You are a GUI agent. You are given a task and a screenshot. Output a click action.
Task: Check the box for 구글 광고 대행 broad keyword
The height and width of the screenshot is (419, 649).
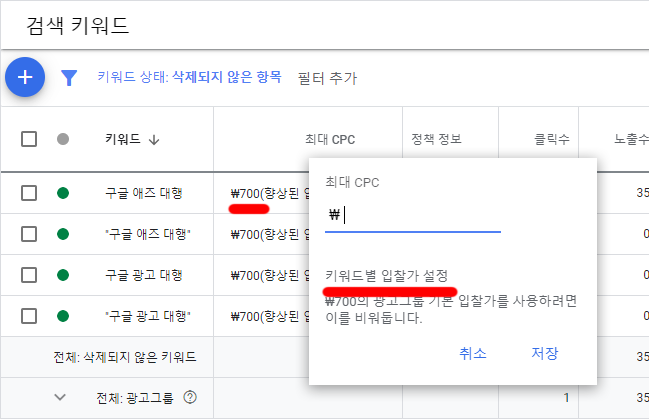click(x=29, y=275)
